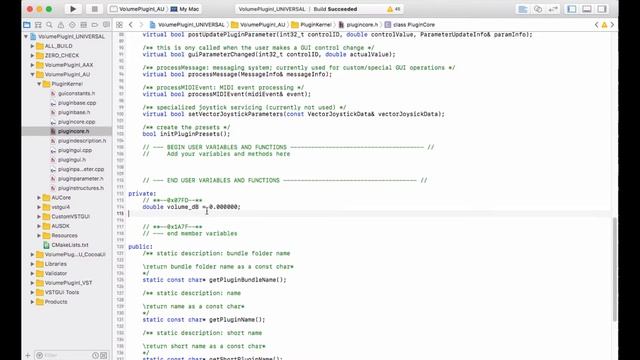The image size is (640, 360).
Task: Toggle the Utilities panel visibility
Action: [x=602, y=9]
